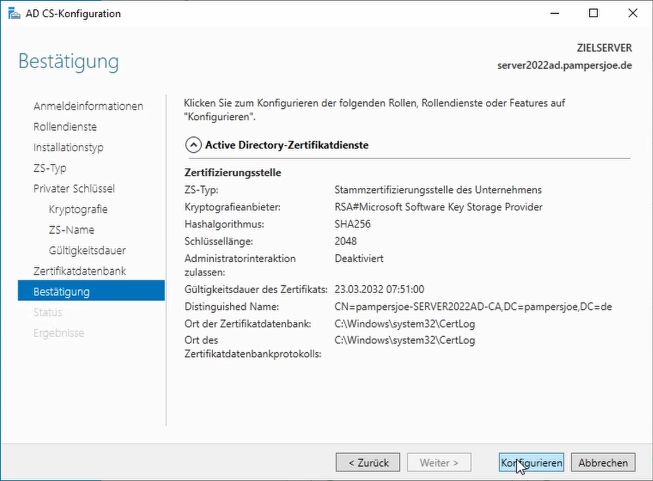Navigate to Installationstyp step
Image resolution: width=653 pixels, height=481 pixels.
click(x=68, y=148)
